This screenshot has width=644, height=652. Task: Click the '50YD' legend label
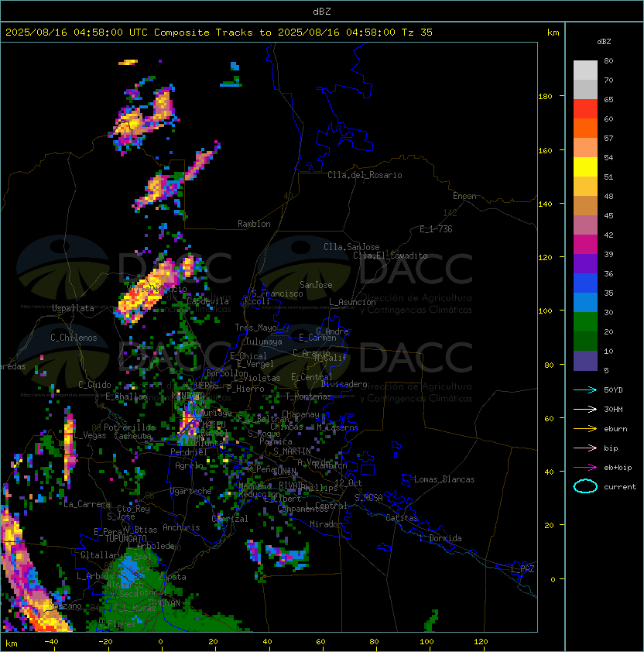tap(613, 390)
